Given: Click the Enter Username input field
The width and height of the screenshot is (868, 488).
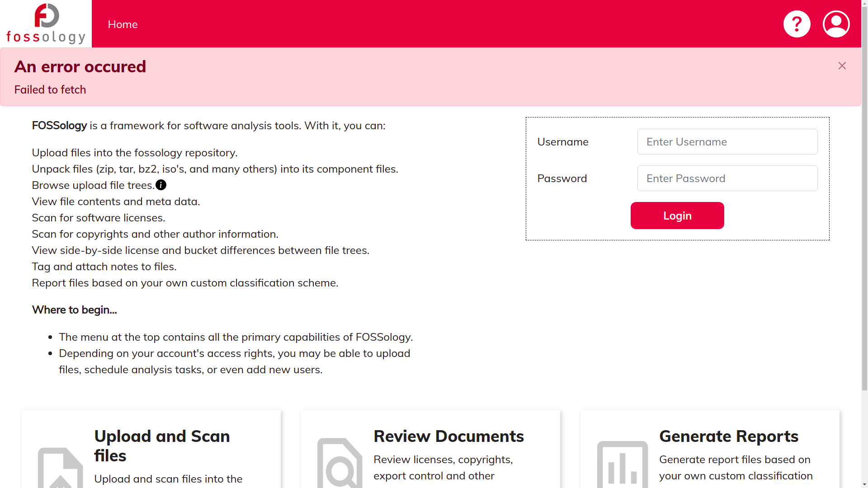Looking at the screenshot, I should 727,141.
